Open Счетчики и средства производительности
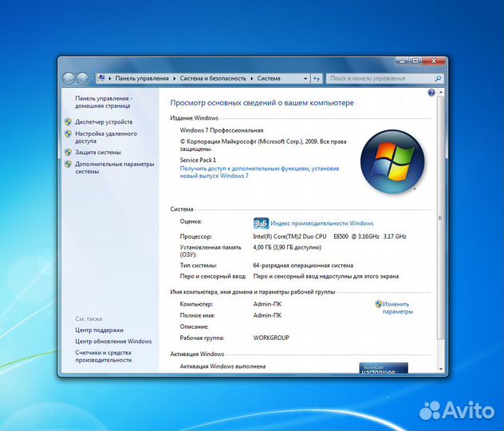 (103, 356)
